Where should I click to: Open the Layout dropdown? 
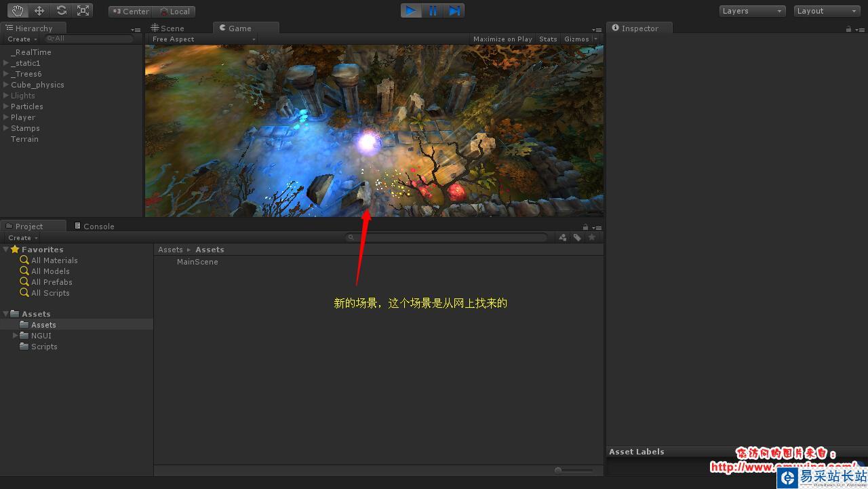click(827, 11)
